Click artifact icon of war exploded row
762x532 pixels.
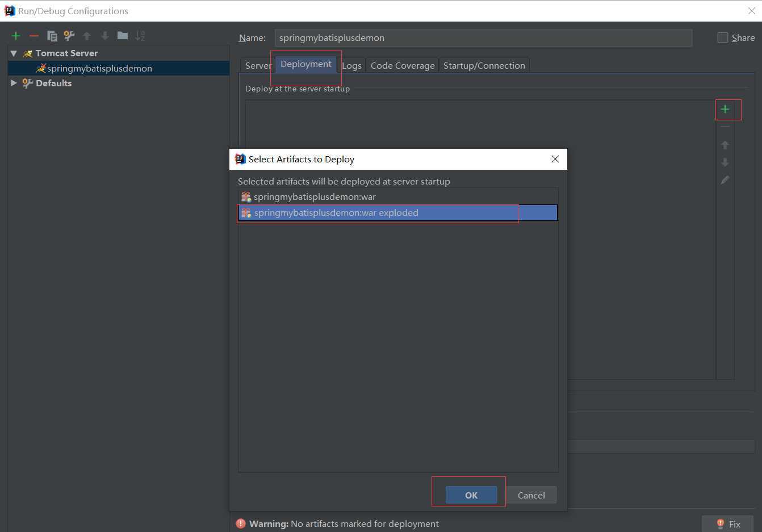tap(246, 213)
